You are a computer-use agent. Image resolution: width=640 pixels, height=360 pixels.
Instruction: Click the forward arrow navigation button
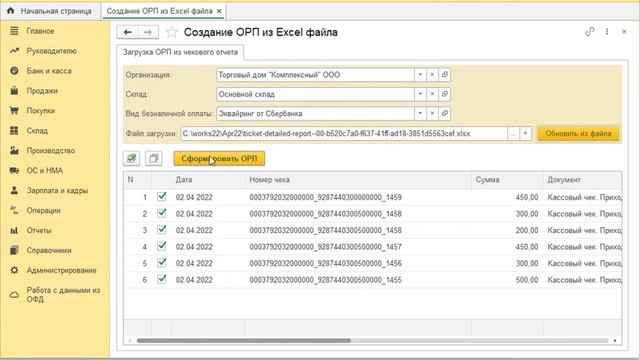pos(148,32)
